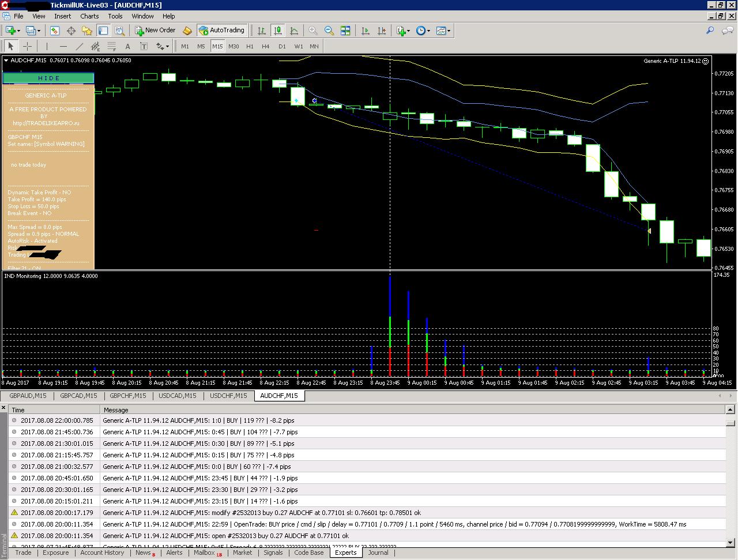
Task: Open the Charts menu
Action: [89, 16]
